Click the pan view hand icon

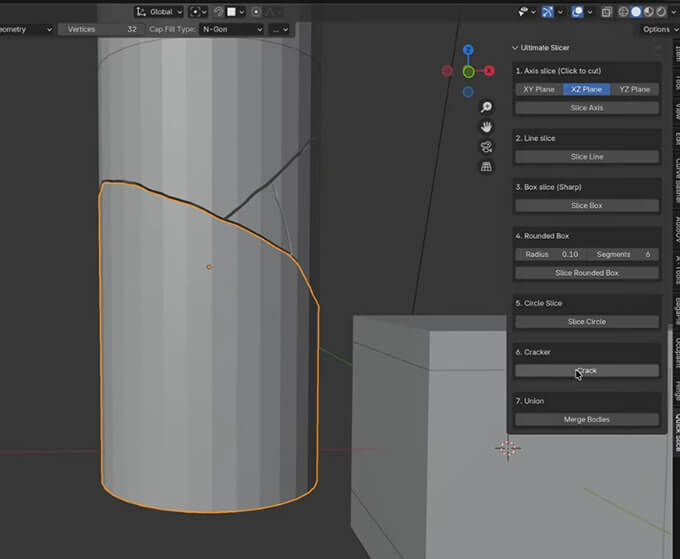tap(486, 127)
